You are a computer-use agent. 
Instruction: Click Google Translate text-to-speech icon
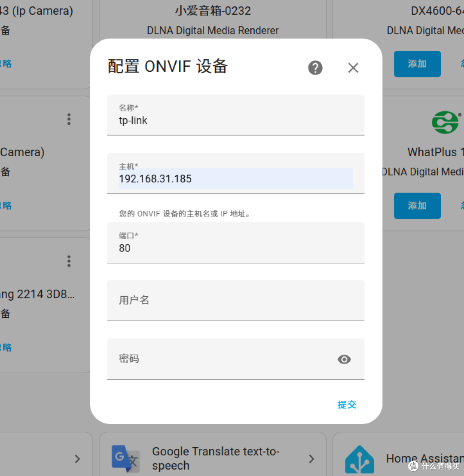click(125, 458)
